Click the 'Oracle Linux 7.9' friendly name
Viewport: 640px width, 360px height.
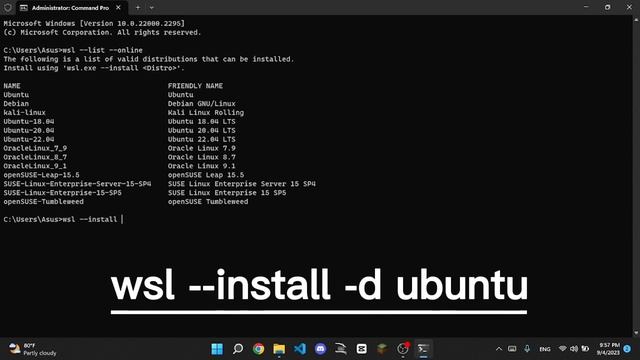202,149
